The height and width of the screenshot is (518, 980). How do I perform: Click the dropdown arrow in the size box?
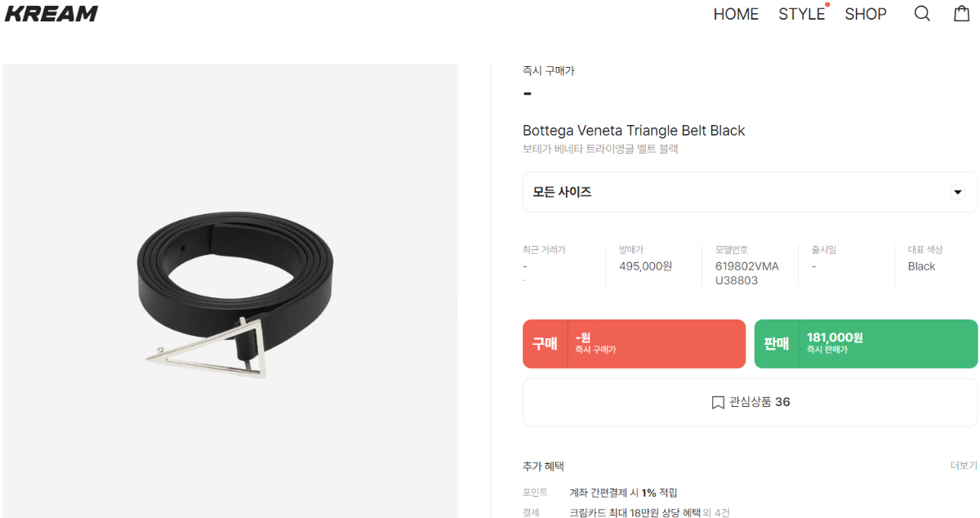[x=958, y=192]
